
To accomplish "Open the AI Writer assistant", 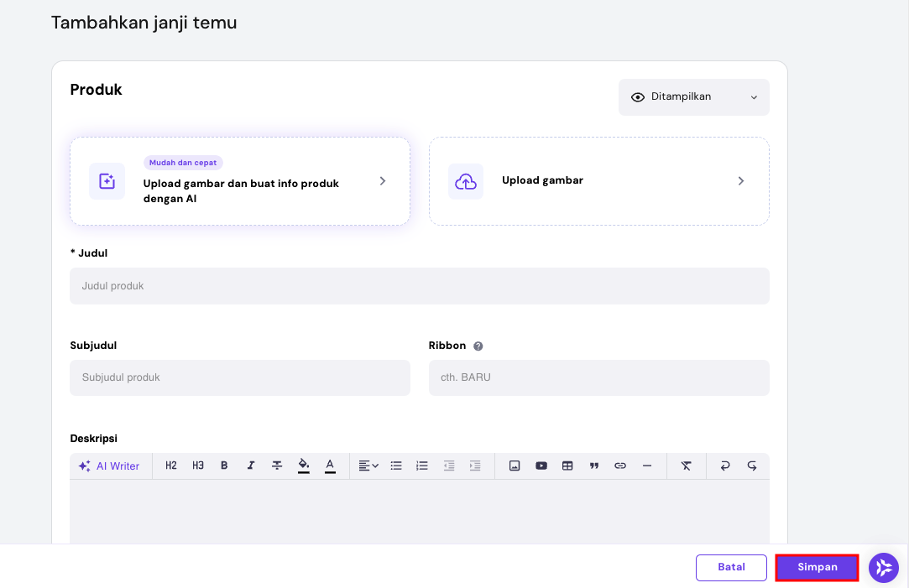I will pyautogui.click(x=110, y=466).
